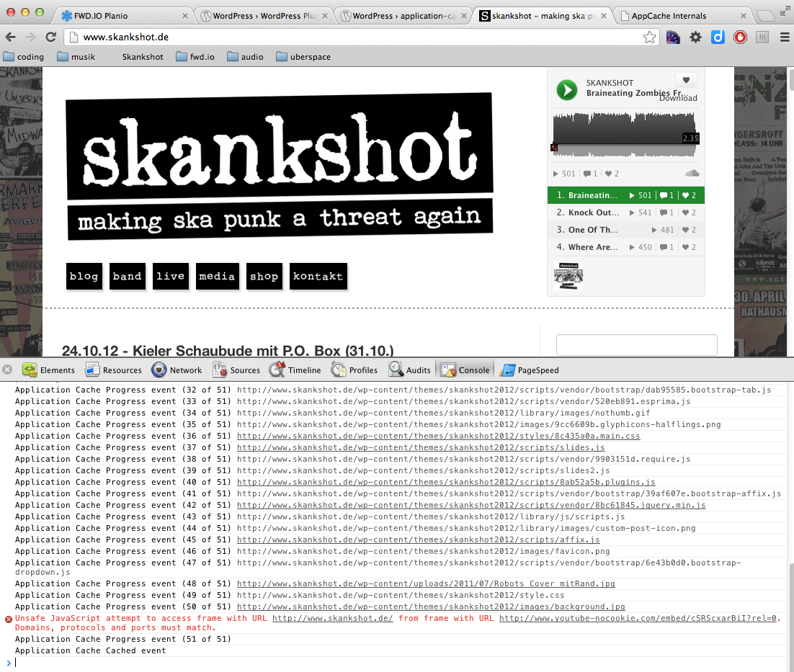Screen dimensions: 794x672
Task: Open the scripts/slides.js link in console
Action: tap(421, 448)
